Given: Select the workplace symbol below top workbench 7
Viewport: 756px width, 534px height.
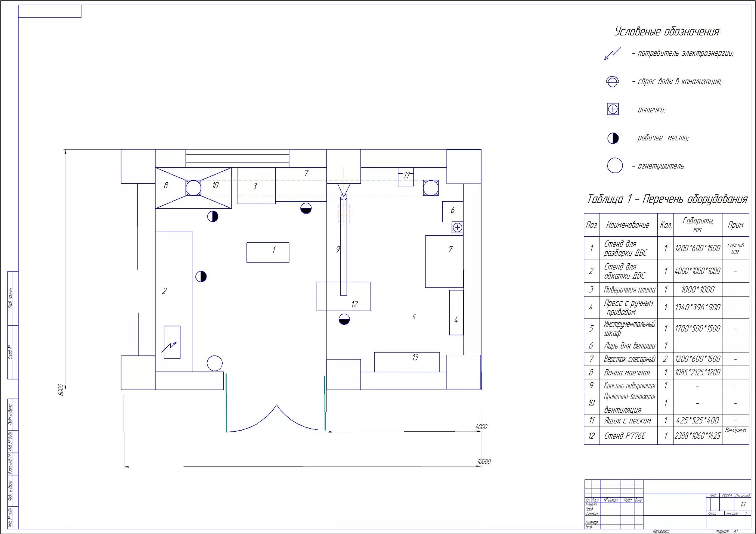Looking at the screenshot, I should pyautogui.click(x=306, y=208).
